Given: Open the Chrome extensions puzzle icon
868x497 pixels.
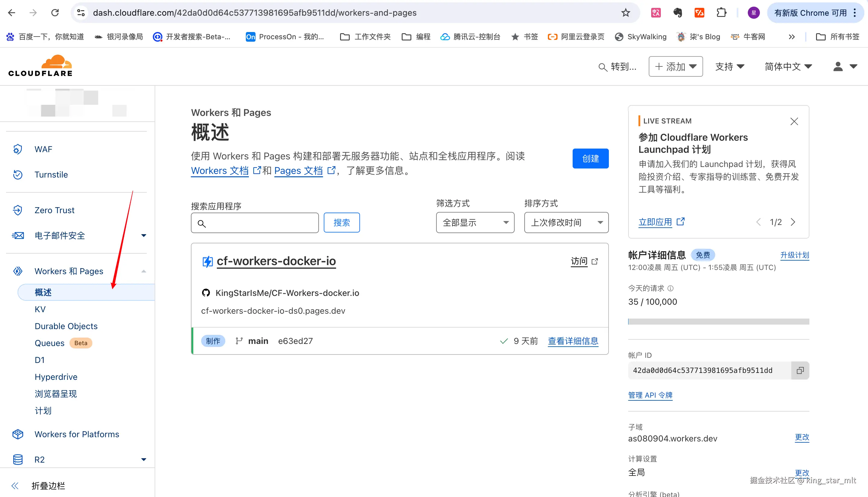Looking at the screenshot, I should coord(721,13).
